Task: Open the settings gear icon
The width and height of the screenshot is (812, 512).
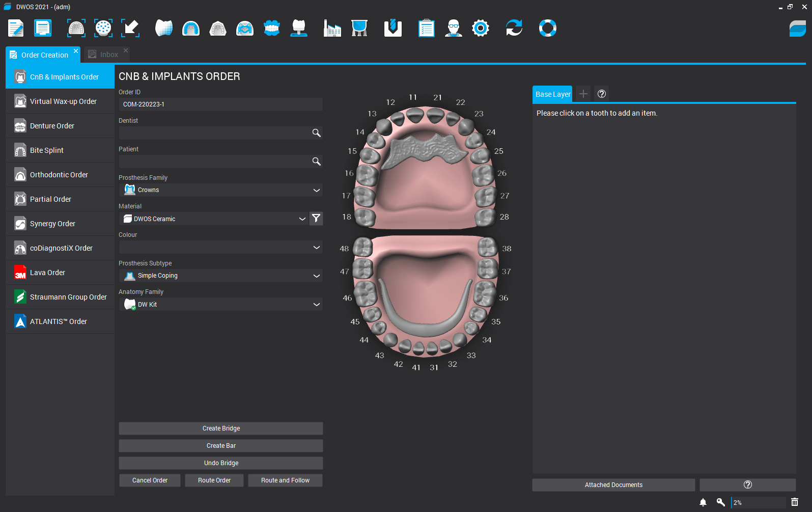Action: point(481,28)
